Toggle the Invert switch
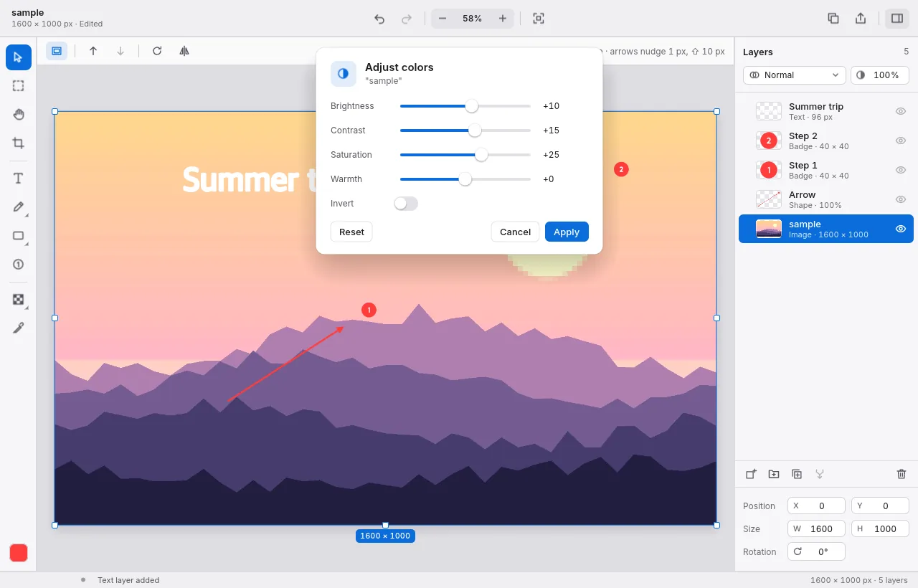918x588 pixels. click(406, 204)
